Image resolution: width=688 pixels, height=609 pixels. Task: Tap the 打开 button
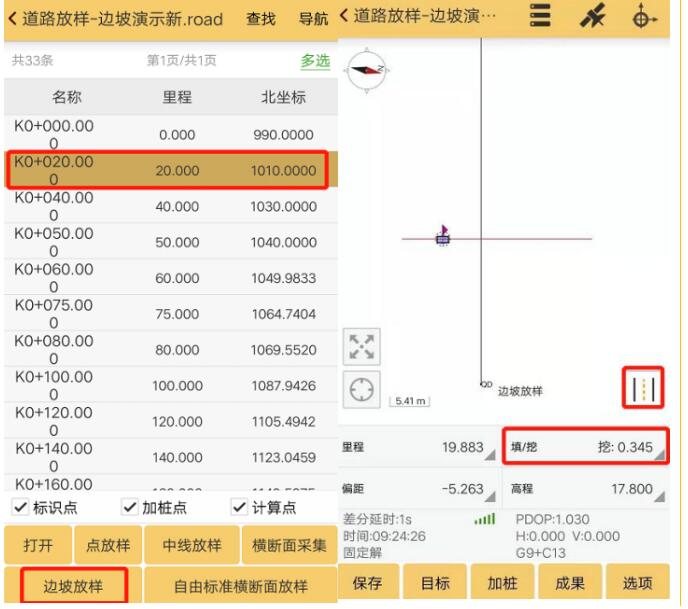38,545
